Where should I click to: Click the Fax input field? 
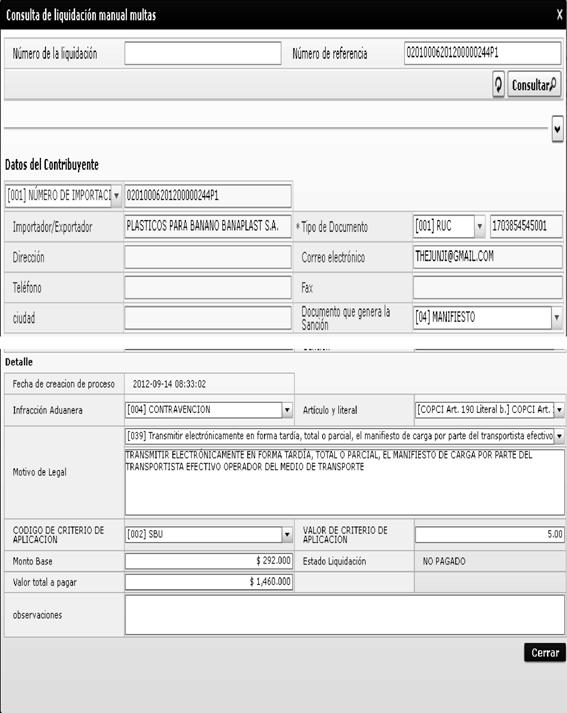coord(488,288)
